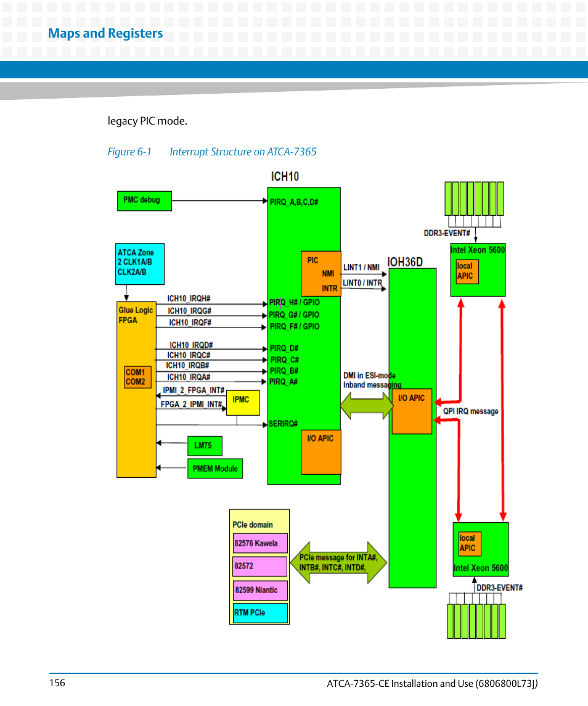
Task: Select the PMEM Module block
Action: (x=215, y=469)
